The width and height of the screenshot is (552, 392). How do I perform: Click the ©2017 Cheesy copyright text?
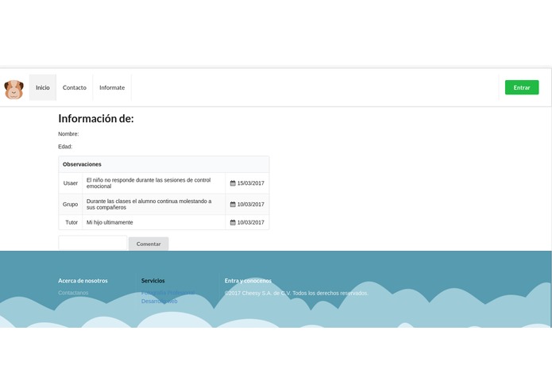coord(296,293)
